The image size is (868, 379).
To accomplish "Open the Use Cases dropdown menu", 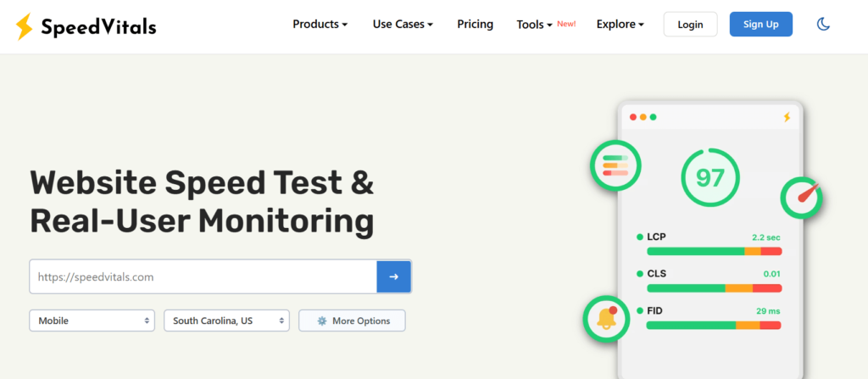I will coord(403,25).
